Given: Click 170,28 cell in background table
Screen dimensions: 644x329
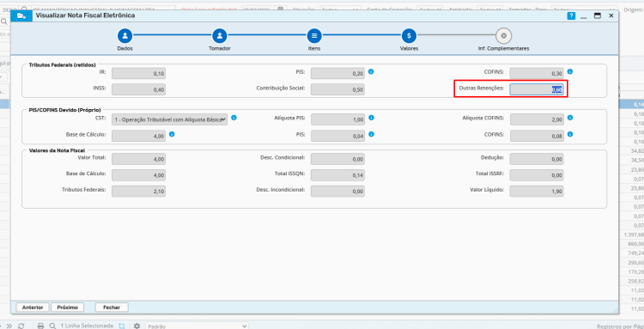Looking at the screenshot, I should pos(635,272).
